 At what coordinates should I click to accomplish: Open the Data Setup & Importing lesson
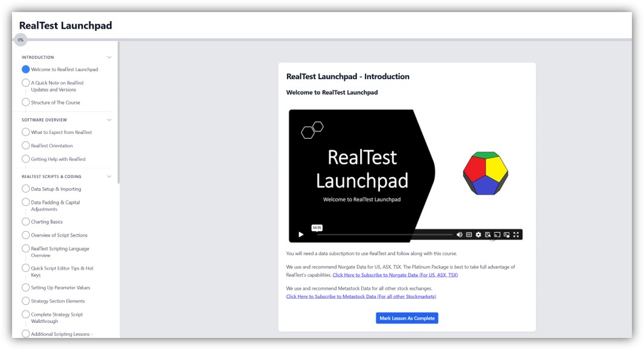[56, 189]
